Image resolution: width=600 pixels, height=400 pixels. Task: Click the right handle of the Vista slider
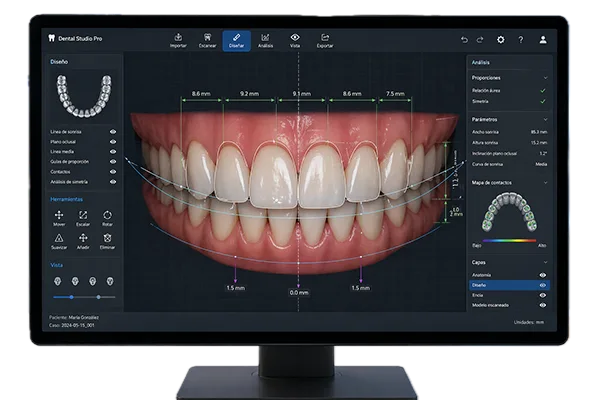point(99,297)
